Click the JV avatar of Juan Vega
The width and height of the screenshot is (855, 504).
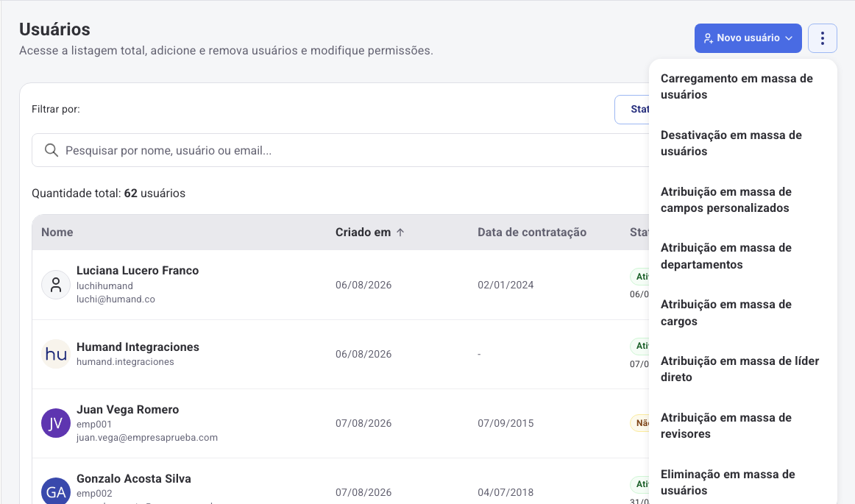coord(56,423)
